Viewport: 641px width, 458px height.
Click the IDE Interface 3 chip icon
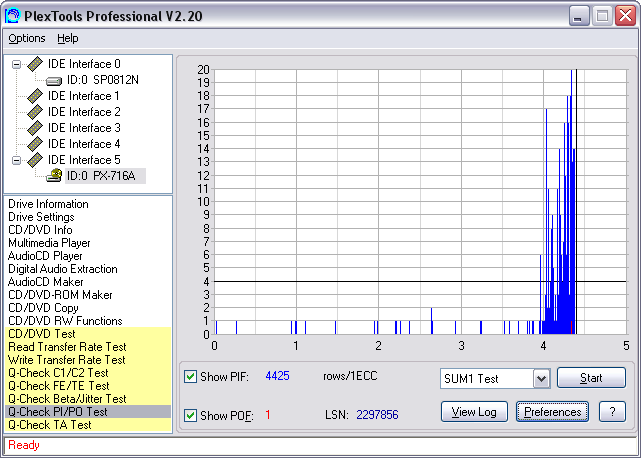[x=35, y=128]
